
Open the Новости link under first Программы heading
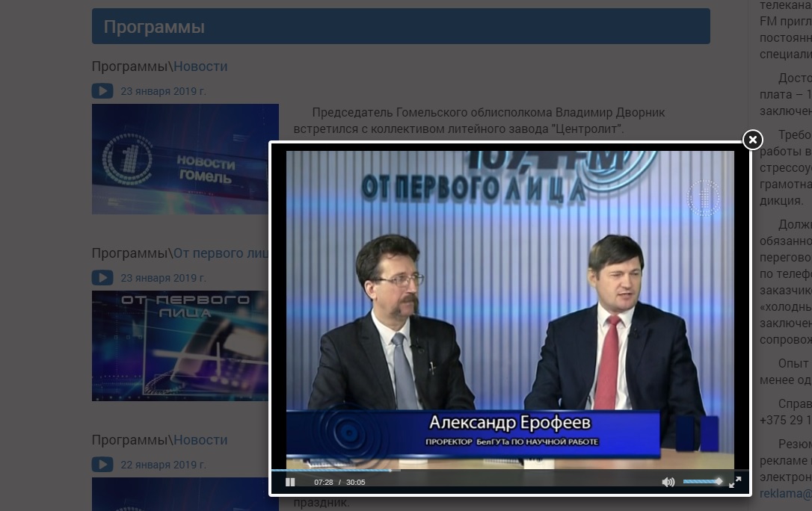point(200,66)
